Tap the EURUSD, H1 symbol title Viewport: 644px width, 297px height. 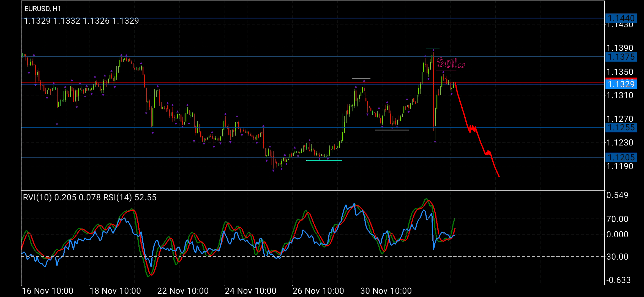(x=43, y=9)
